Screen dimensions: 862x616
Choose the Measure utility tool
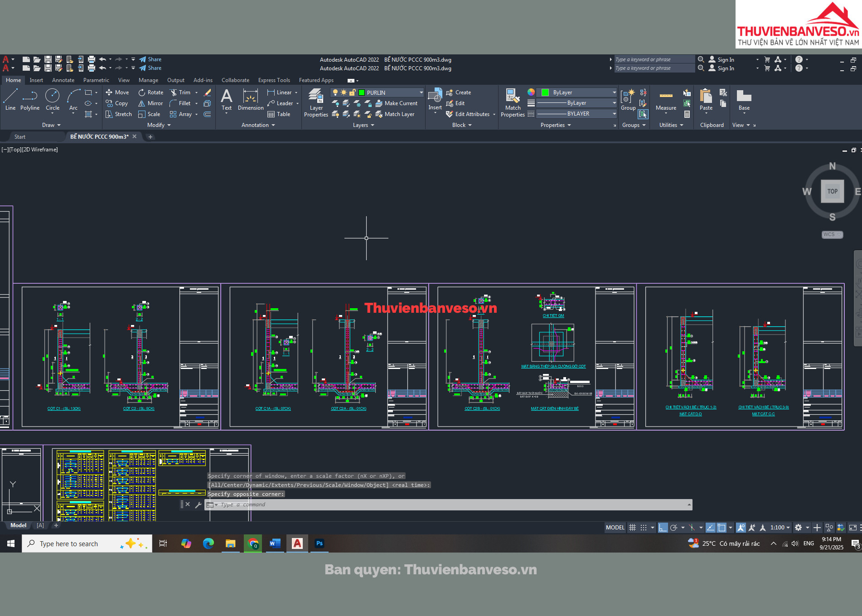666,100
